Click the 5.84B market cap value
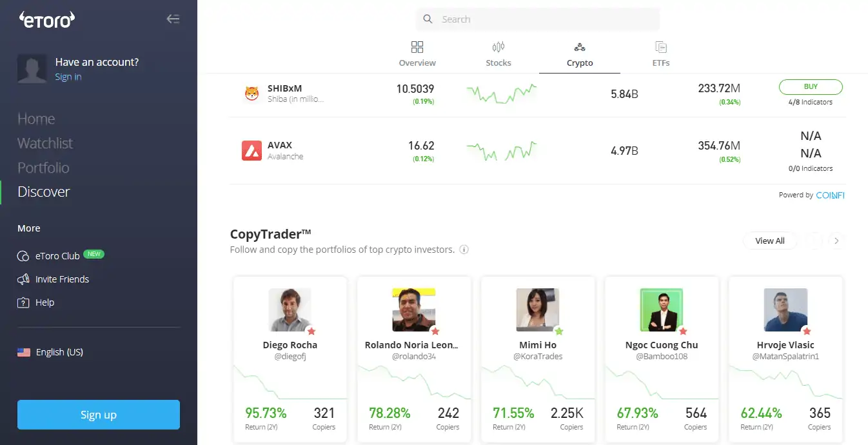Screen dimensions: 868x445 point(624,94)
